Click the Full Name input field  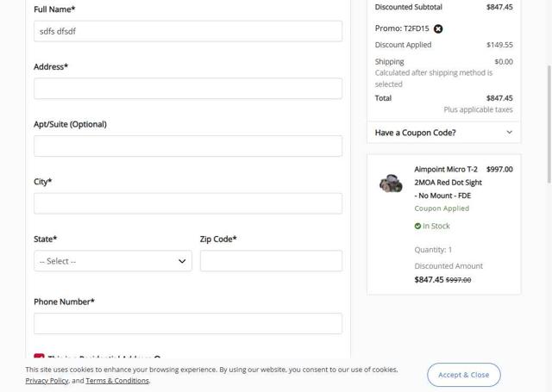tap(188, 31)
